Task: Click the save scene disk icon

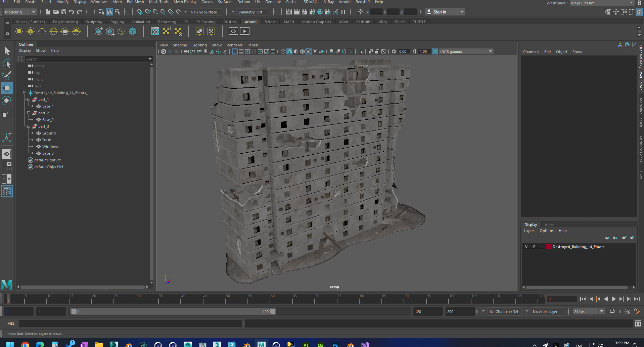Action: [x=63, y=12]
